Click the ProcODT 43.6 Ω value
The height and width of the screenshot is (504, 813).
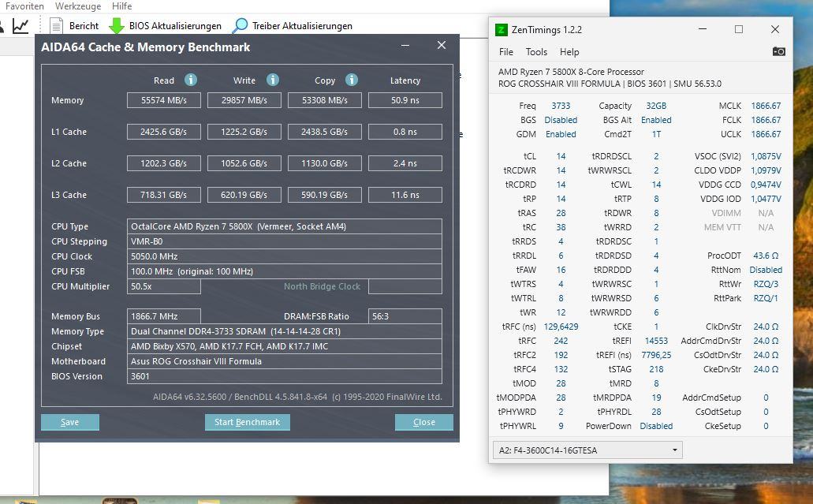pyautogui.click(x=766, y=256)
